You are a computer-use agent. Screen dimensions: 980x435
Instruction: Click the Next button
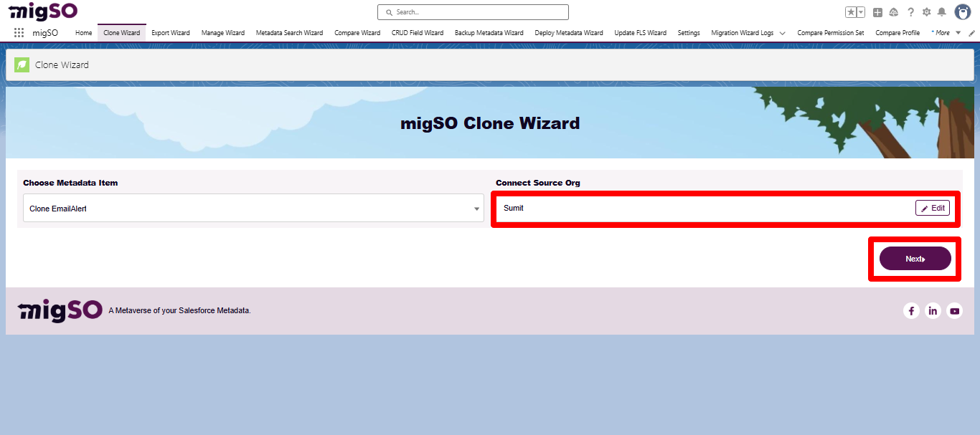tap(915, 259)
